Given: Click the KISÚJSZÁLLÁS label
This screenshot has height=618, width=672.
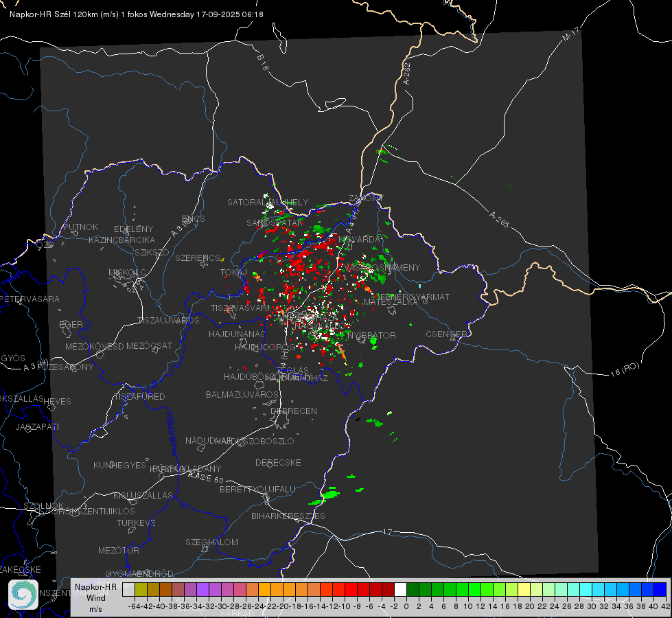Looking at the screenshot, I should [x=143, y=495].
